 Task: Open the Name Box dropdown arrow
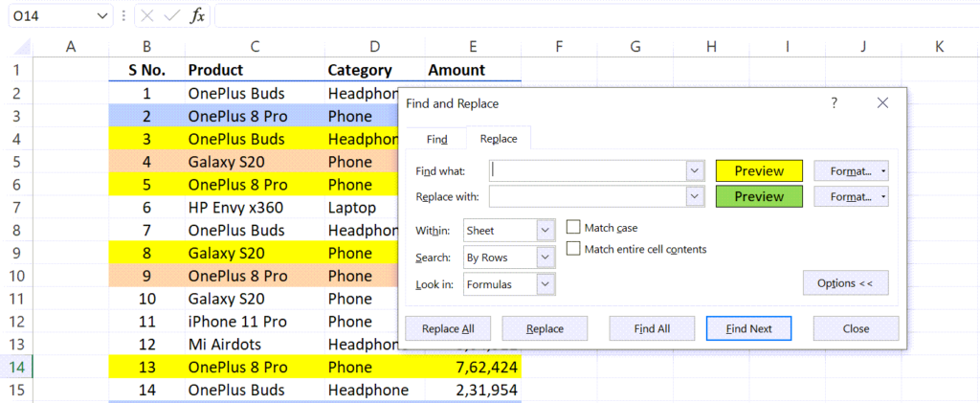102,16
